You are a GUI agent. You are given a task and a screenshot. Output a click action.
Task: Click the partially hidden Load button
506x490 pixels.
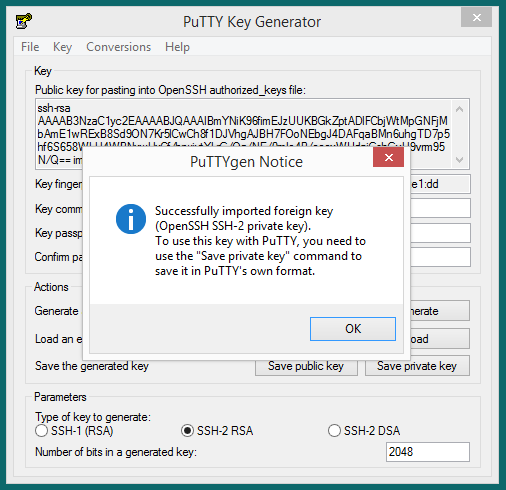440,339
